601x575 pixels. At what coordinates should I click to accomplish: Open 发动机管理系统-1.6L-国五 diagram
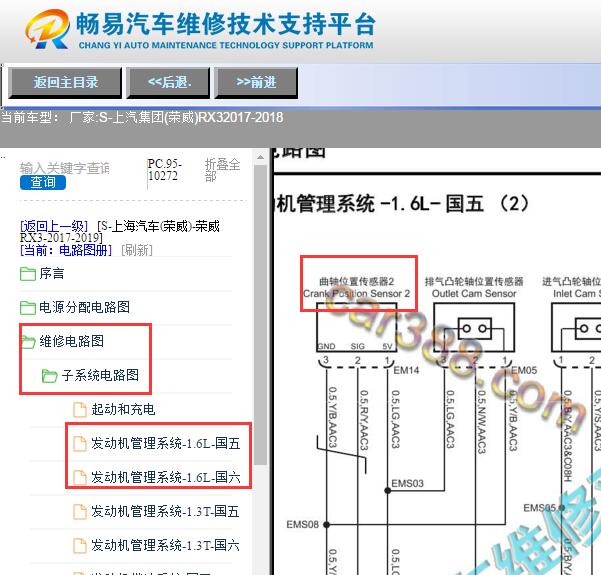pyautogui.click(x=166, y=444)
